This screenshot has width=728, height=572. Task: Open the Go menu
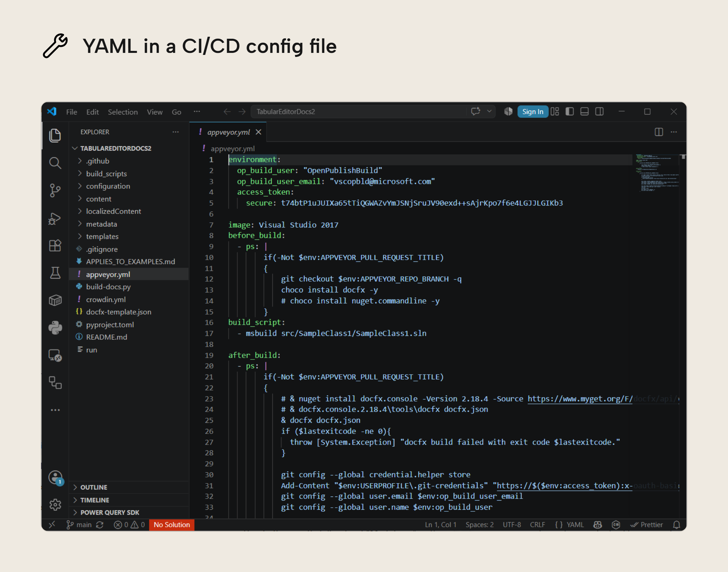click(177, 112)
